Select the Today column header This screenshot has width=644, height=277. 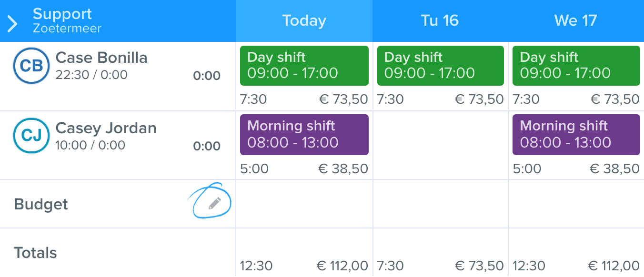[x=304, y=20]
